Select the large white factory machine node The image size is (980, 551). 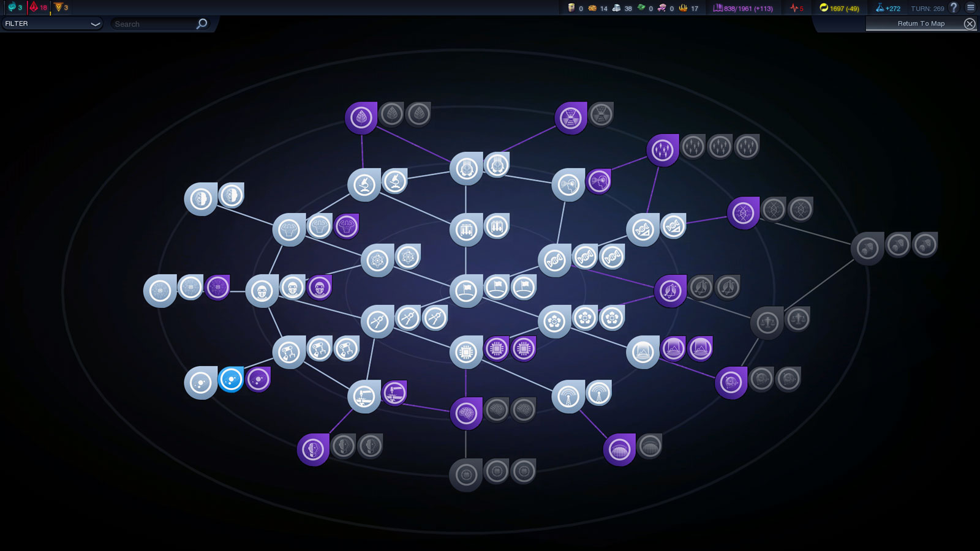coord(364,397)
